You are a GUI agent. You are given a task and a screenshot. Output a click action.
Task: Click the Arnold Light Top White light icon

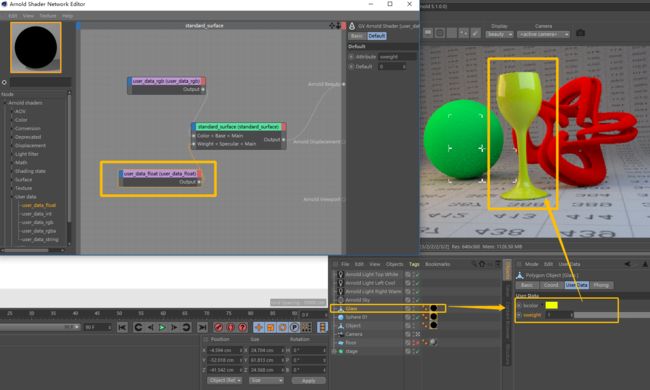point(340,274)
